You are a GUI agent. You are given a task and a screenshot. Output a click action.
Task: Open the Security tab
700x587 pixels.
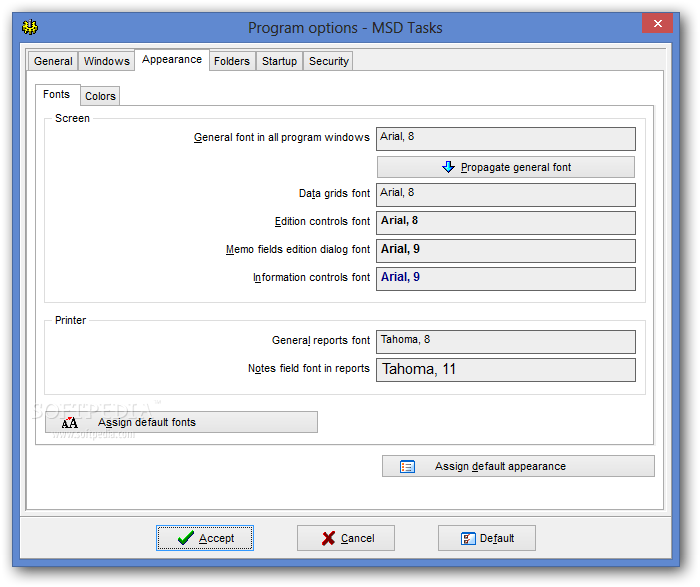coord(329,61)
